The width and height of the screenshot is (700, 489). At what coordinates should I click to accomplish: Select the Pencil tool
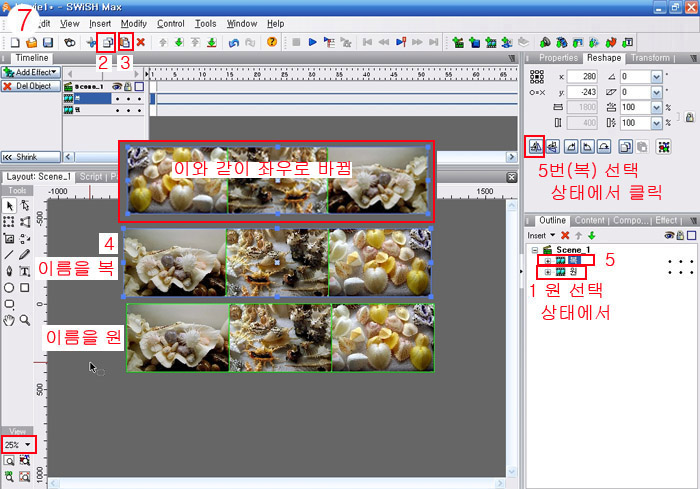pos(25,255)
